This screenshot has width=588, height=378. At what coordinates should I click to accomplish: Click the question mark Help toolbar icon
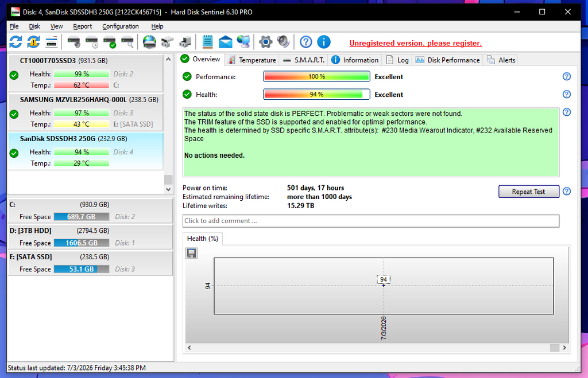[x=305, y=42]
